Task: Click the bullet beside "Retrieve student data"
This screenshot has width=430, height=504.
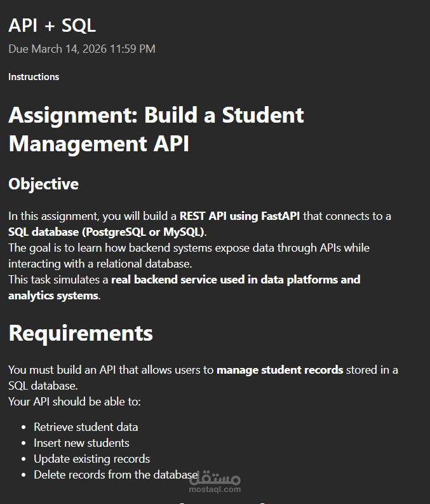Action: coord(24,427)
